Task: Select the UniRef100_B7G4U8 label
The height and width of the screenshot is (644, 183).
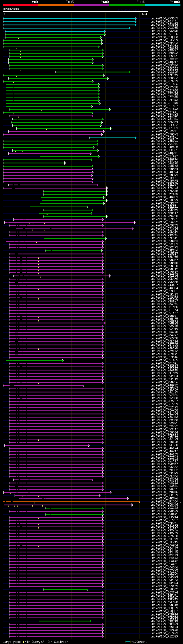Action: (x=164, y=188)
